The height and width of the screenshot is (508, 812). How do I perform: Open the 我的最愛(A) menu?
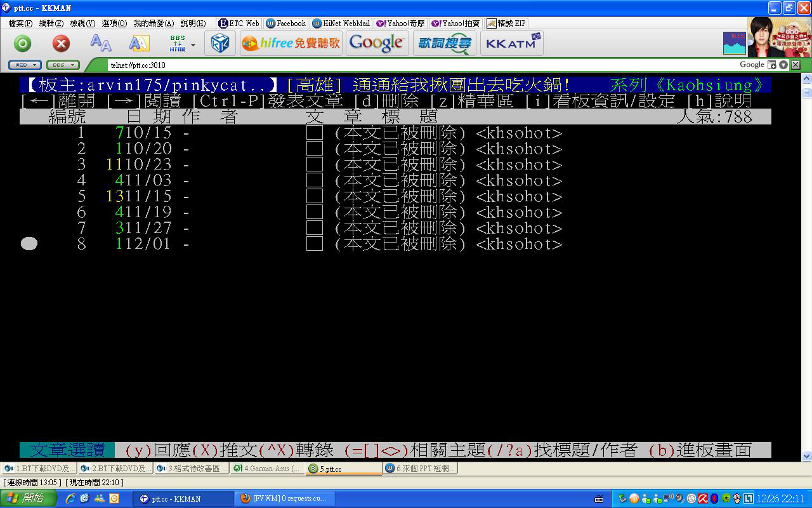[154, 23]
